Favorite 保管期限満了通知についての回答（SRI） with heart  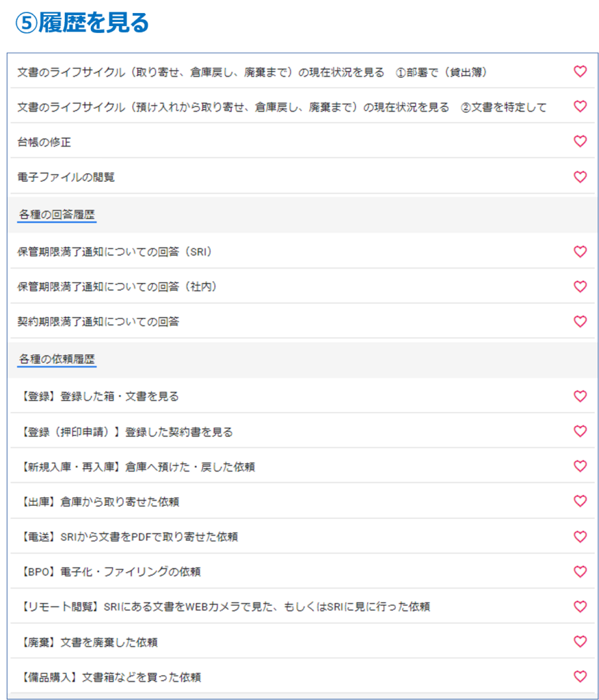click(580, 252)
